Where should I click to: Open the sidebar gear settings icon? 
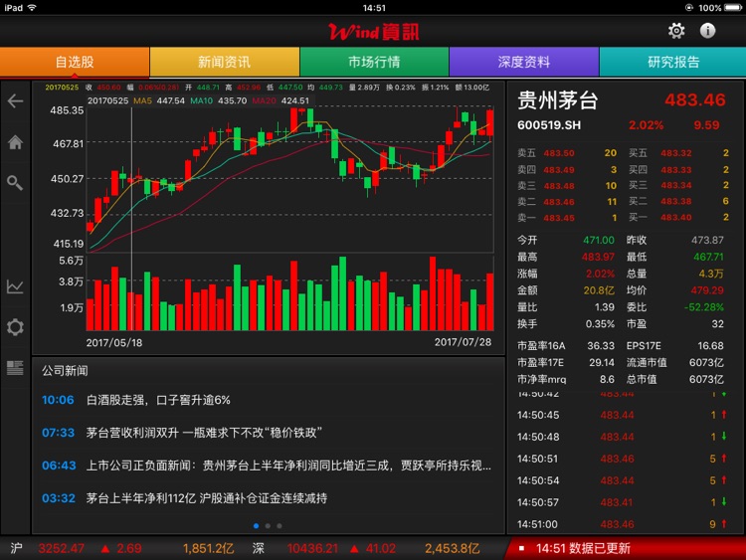(15, 327)
